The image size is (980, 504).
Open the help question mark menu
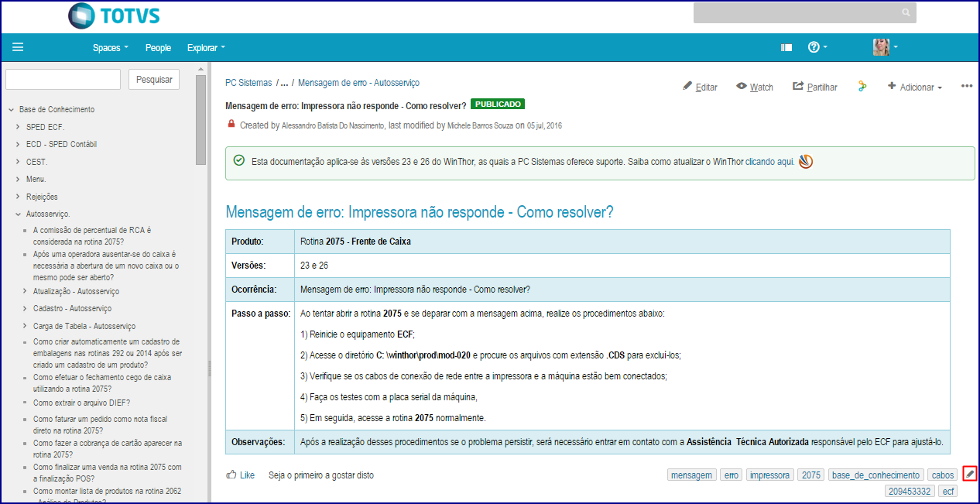coord(817,47)
